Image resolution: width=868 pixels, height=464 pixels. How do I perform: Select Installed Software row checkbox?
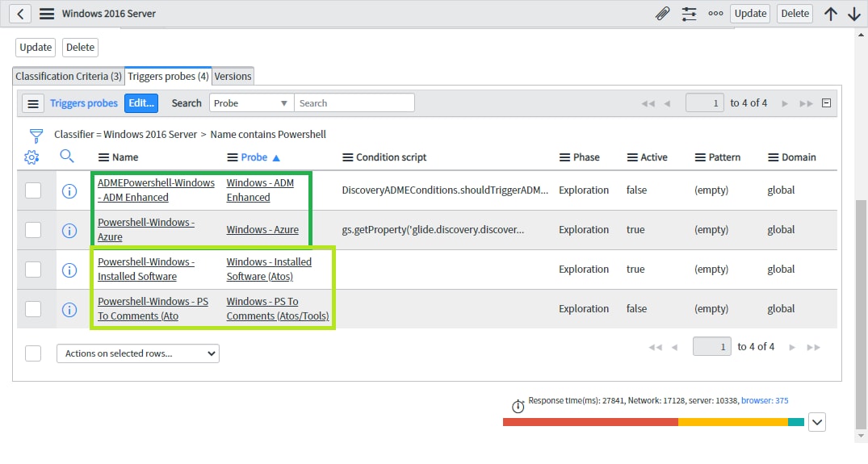pyautogui.click(x=33, y=270)
